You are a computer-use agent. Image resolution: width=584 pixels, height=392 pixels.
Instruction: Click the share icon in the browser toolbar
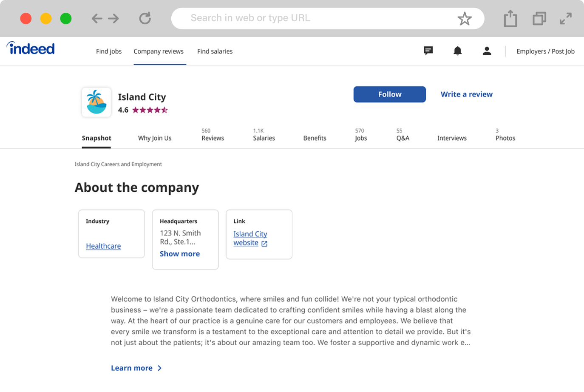(510, 18)
